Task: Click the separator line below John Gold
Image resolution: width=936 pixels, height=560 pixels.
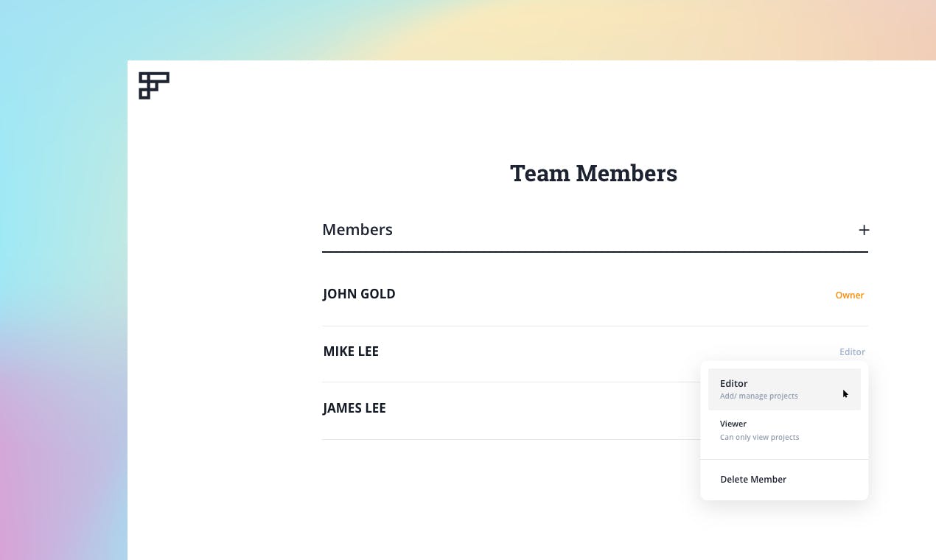Action: 516,326
